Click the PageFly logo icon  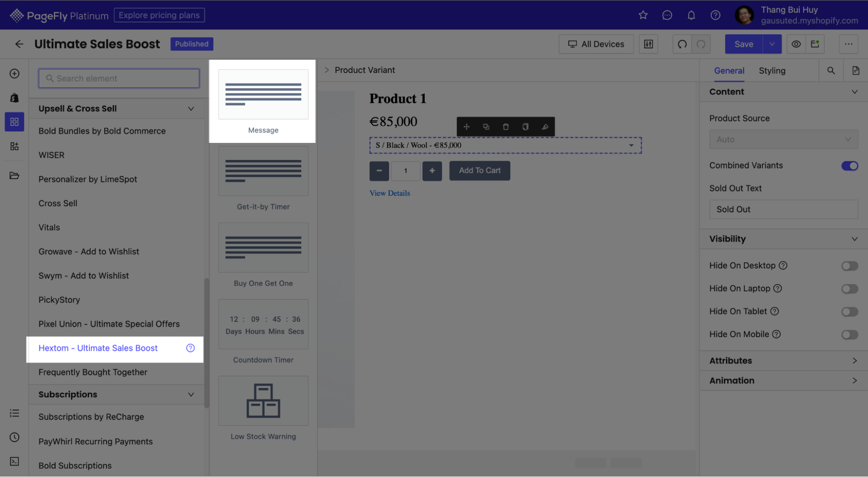click(x=17, y=16)
